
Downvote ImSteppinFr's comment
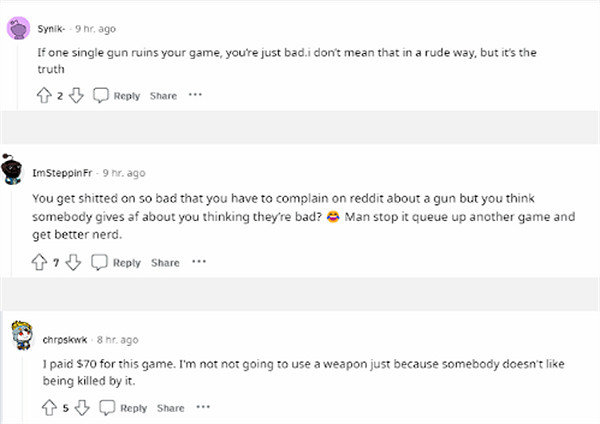[x=75, y=263]
